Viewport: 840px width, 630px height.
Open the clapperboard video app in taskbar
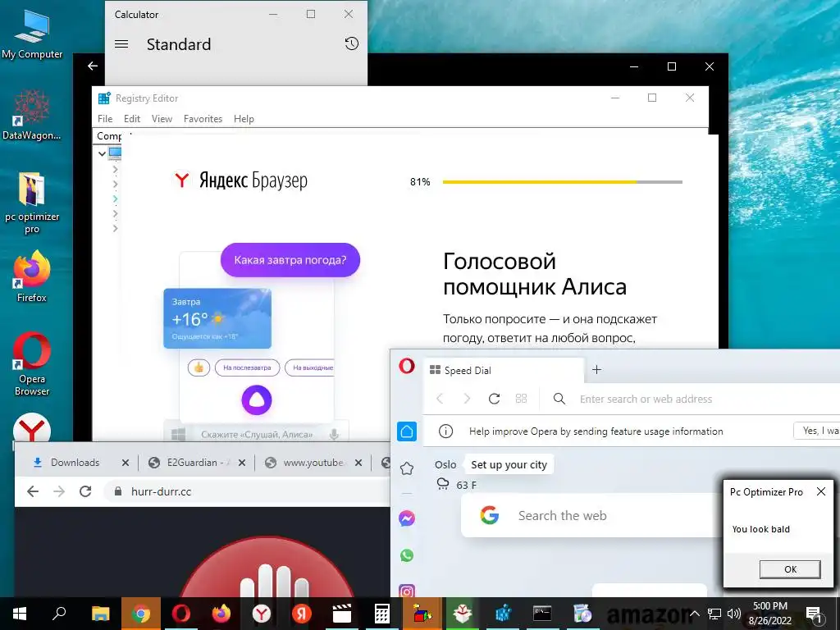[342, 614]
